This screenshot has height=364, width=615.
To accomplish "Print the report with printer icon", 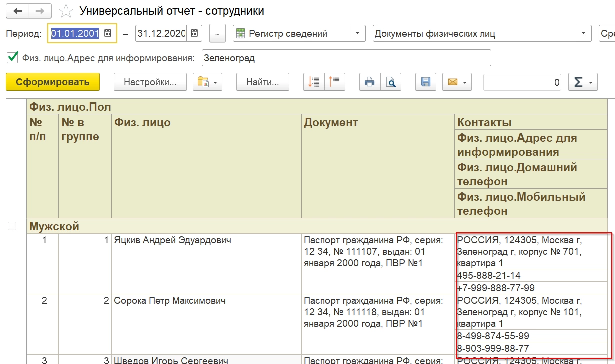I will 370,82.
